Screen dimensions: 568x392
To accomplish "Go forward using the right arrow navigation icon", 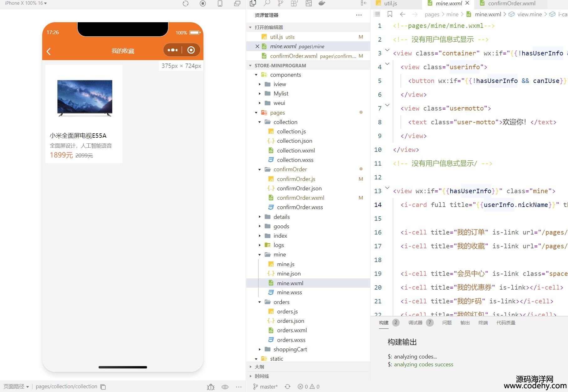I will (415, 14).
